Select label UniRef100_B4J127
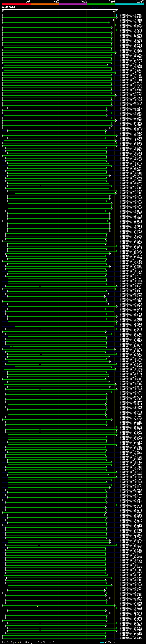This screenshot has height=644, width=146. coord(131,82)
